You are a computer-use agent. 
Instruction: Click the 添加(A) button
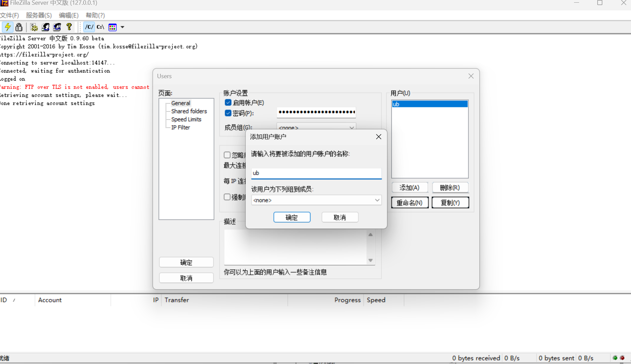pos(410,188)
